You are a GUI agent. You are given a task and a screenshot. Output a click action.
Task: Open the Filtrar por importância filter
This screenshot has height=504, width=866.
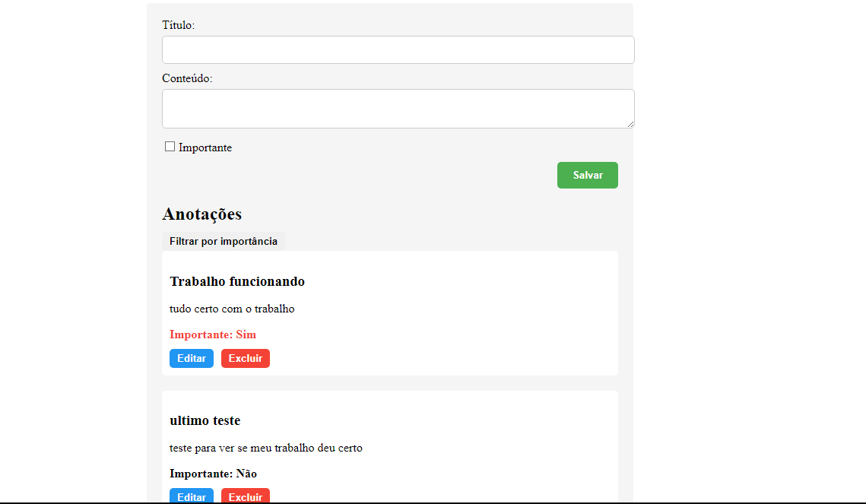[x=223, y=240]
